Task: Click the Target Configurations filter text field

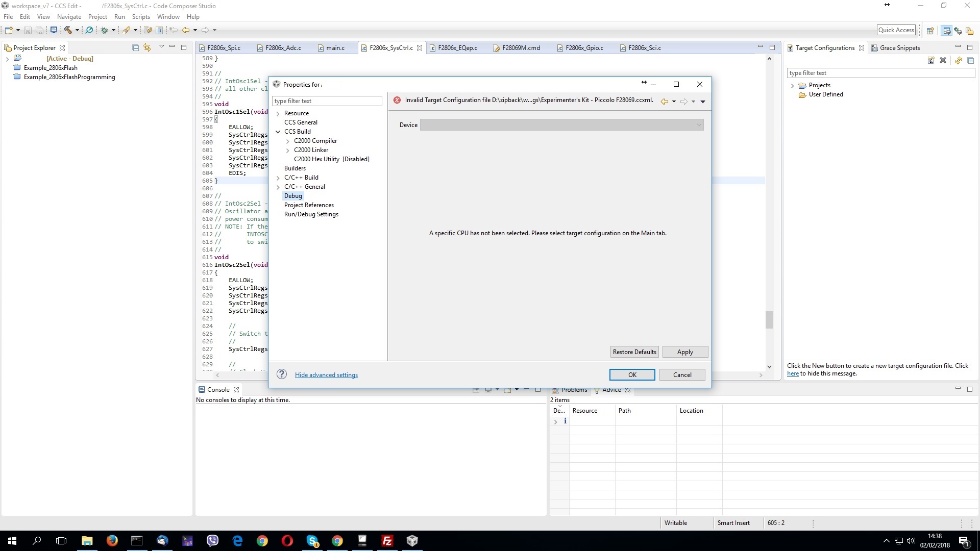Action: [881, 73]
